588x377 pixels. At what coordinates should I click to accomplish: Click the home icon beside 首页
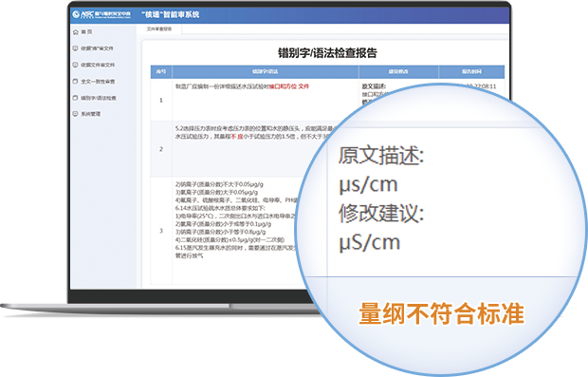click(76, 32)
